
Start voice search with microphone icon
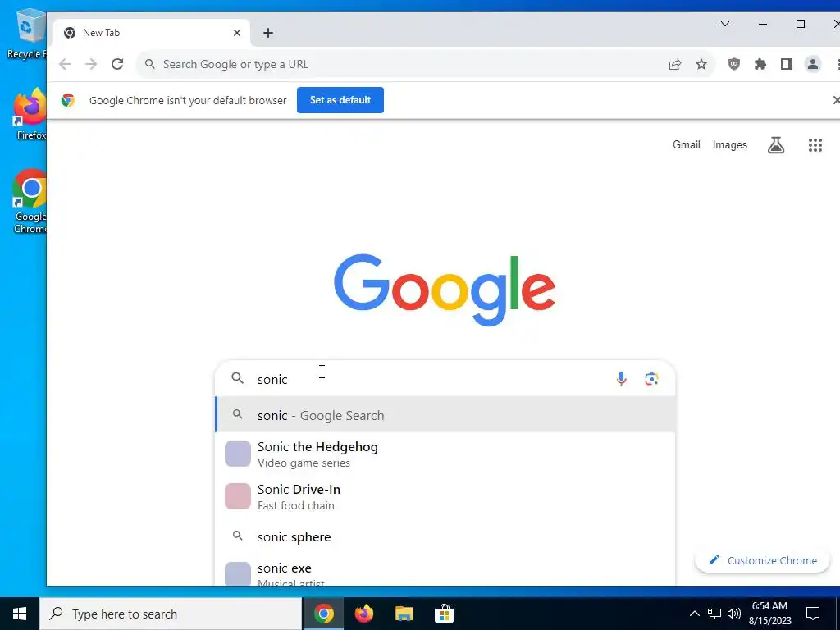pos(621,379)
